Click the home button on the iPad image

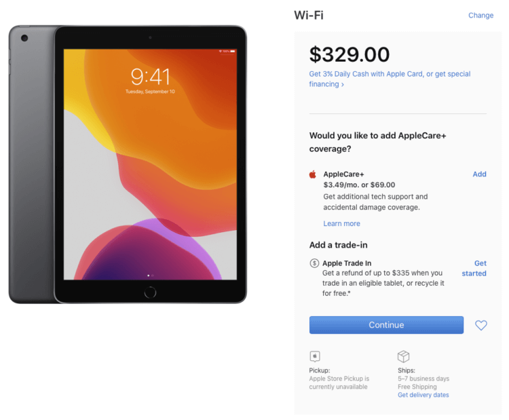coord(150,292)
